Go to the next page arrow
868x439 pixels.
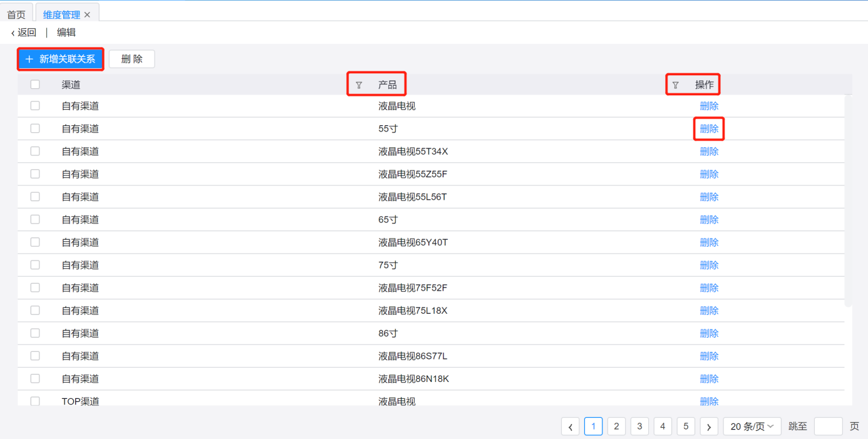click(x=708, y=426)
